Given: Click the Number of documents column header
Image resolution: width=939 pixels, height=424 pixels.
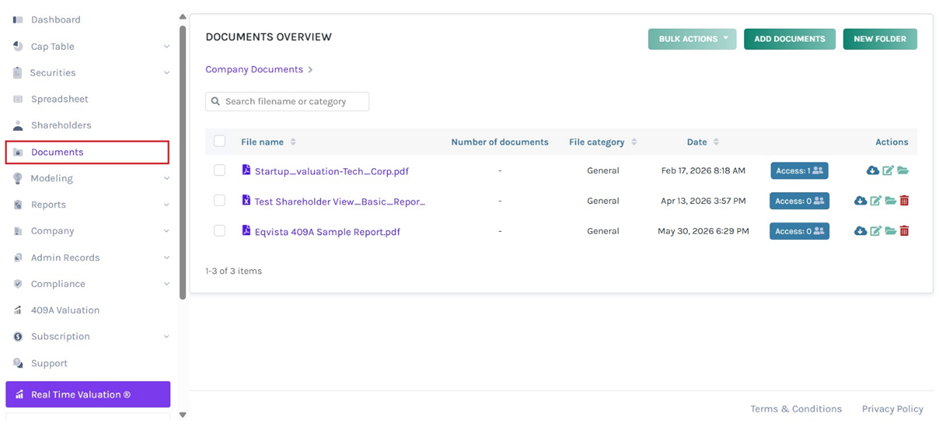Looking at the screenshot, I should click(499, 142).
